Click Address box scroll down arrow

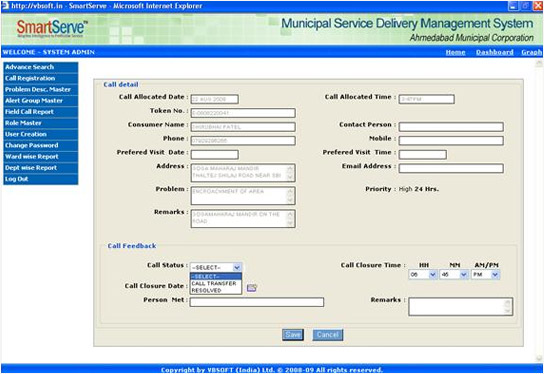pyautogui.click(x=290, y=178)
